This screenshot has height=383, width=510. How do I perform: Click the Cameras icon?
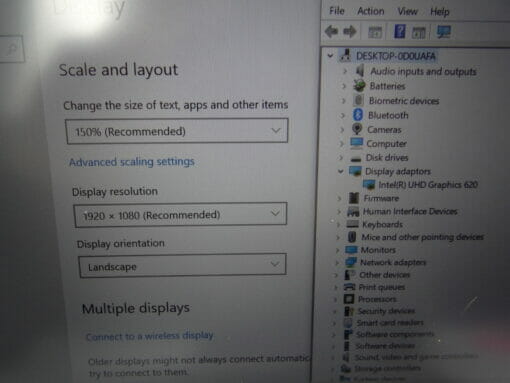click(357, 129)
